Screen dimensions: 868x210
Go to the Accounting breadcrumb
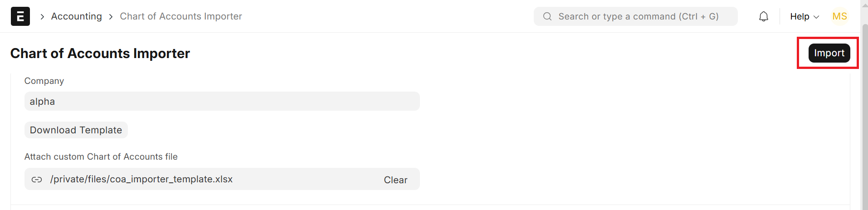(x=77, y=17)
